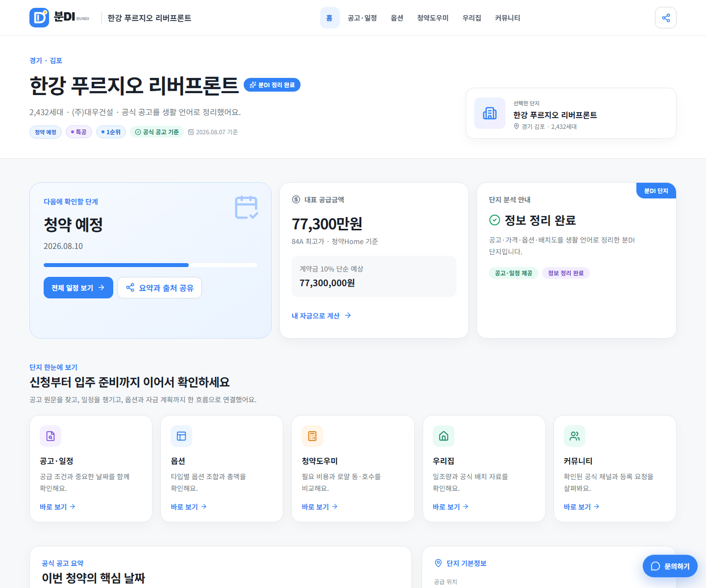Open 바로 보기 in 공고·일정 card

point(57,507)
